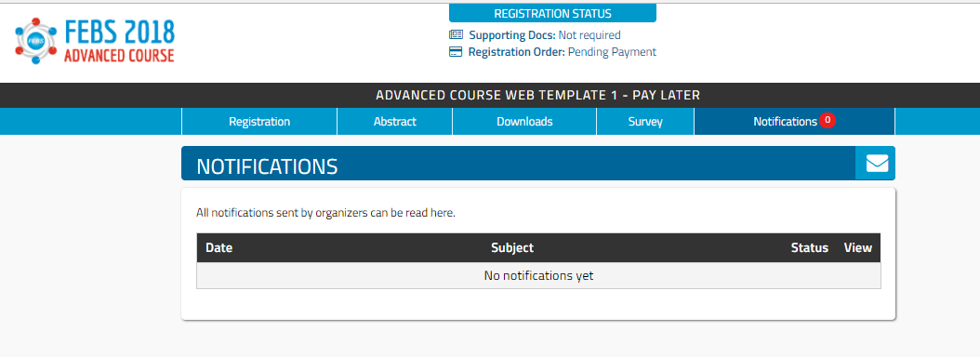Click the Registration Status header

click(552, 13)
